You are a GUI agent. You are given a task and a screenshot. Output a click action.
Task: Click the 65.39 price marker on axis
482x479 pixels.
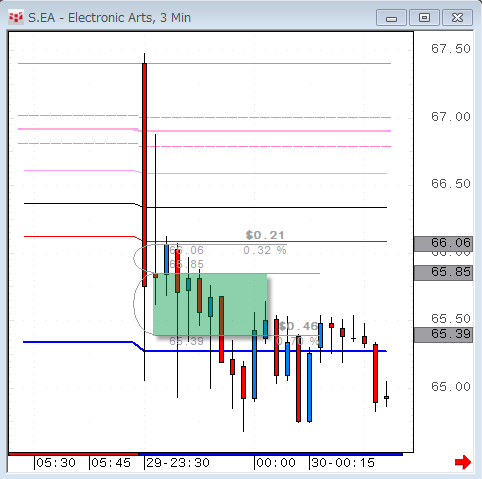click(x=443, y=334)
